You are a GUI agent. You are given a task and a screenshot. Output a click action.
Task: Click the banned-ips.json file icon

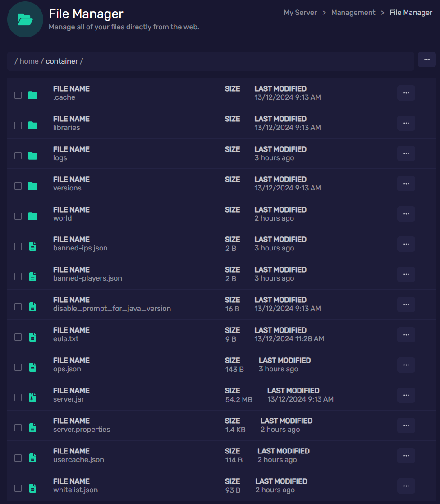point(32,246)
